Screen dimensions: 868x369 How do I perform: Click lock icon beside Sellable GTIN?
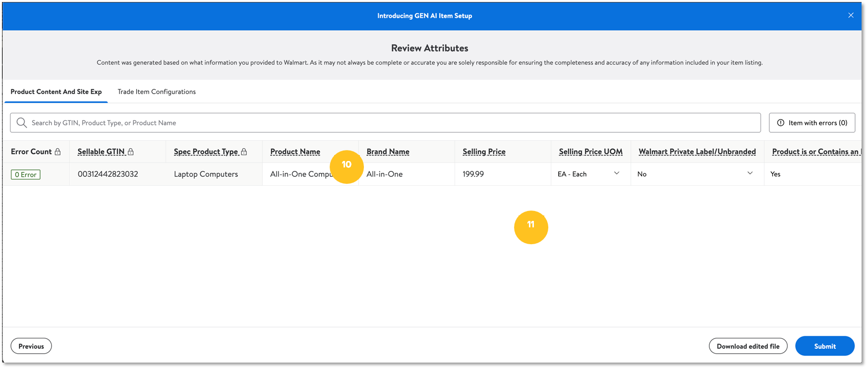131,152
